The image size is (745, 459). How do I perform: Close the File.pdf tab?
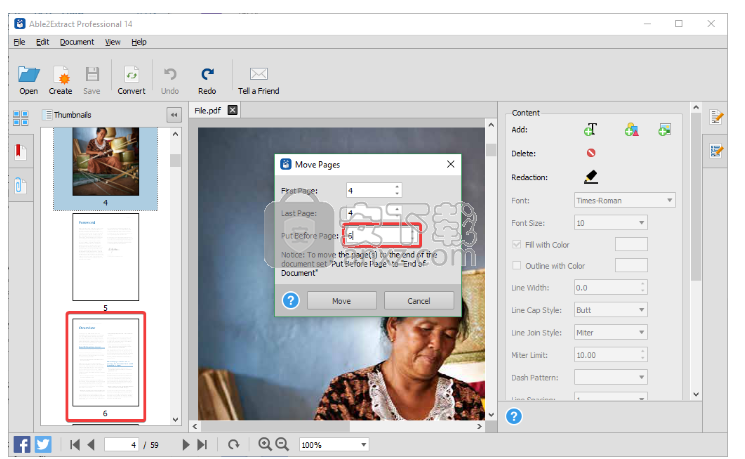pos(232,110)
